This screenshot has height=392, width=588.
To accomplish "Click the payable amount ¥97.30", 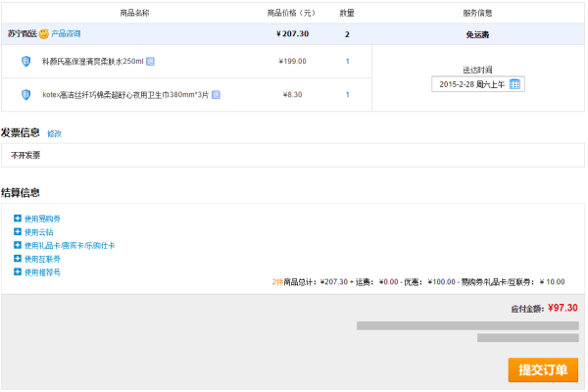I will point(563,308).
